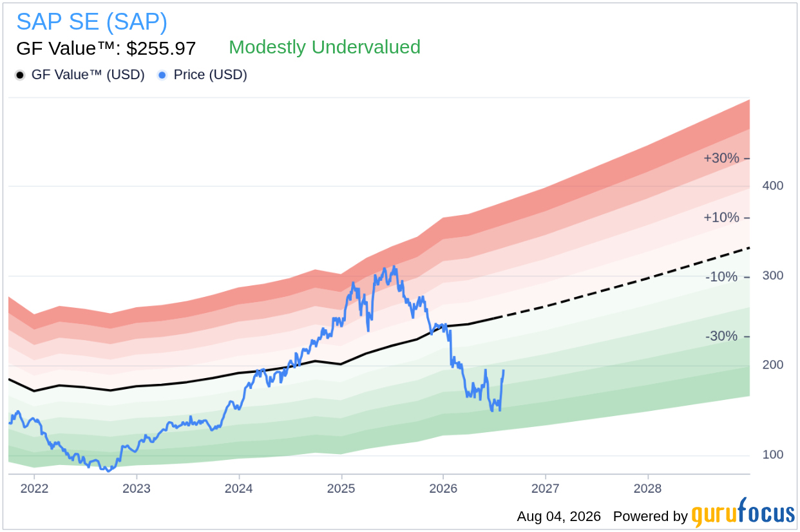
Task: Click the dashed projected GF Value line
Action: click(x=625, y=283)
